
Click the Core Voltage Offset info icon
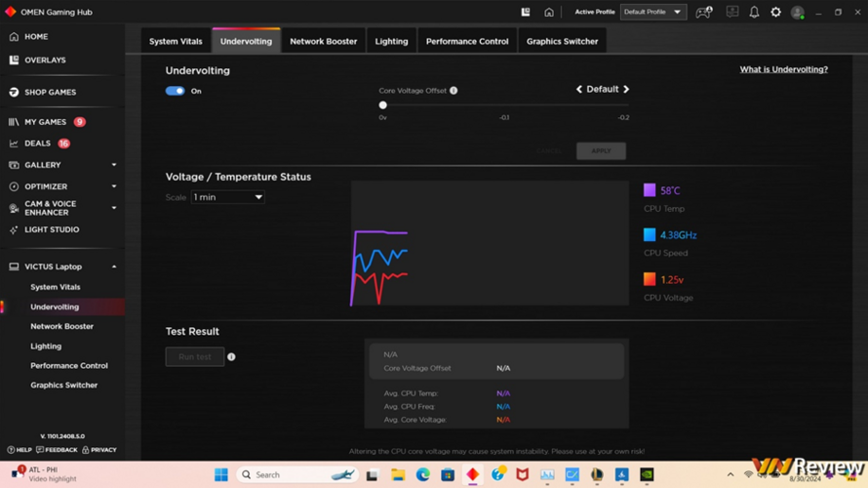coord(454,91)
